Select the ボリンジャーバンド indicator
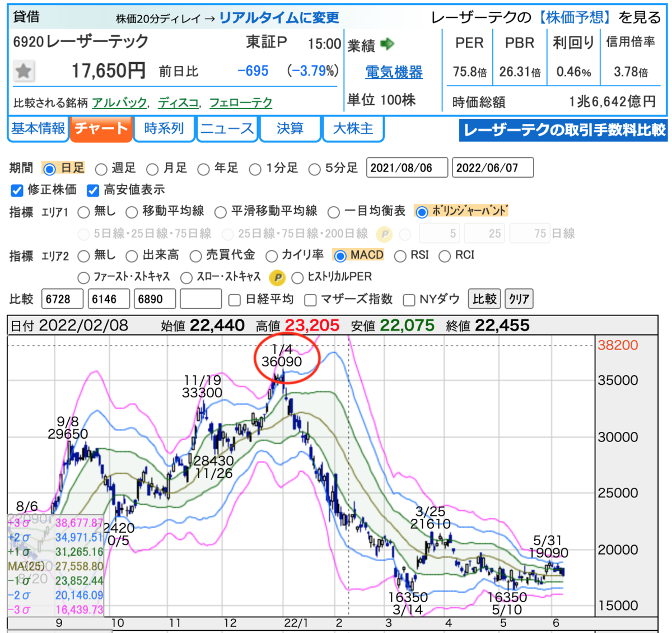The image size is (672, 633). (422, 212)
